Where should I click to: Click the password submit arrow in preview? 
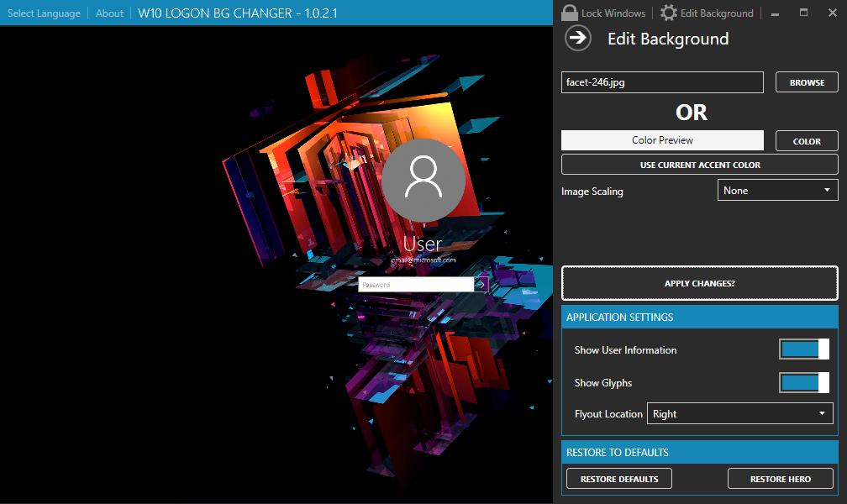click(481, 285)
